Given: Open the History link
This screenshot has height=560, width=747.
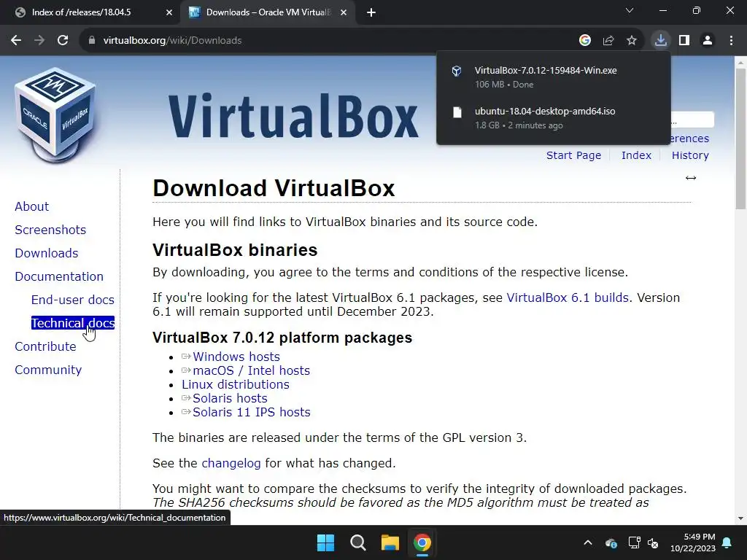Looking at the screenshot, I should coord(690,155).
